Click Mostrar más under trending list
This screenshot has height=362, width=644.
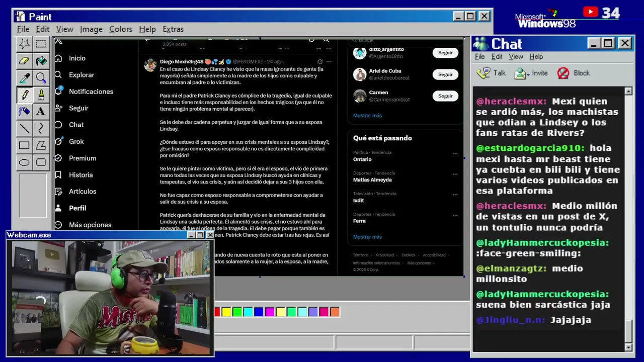coord(367,237)
